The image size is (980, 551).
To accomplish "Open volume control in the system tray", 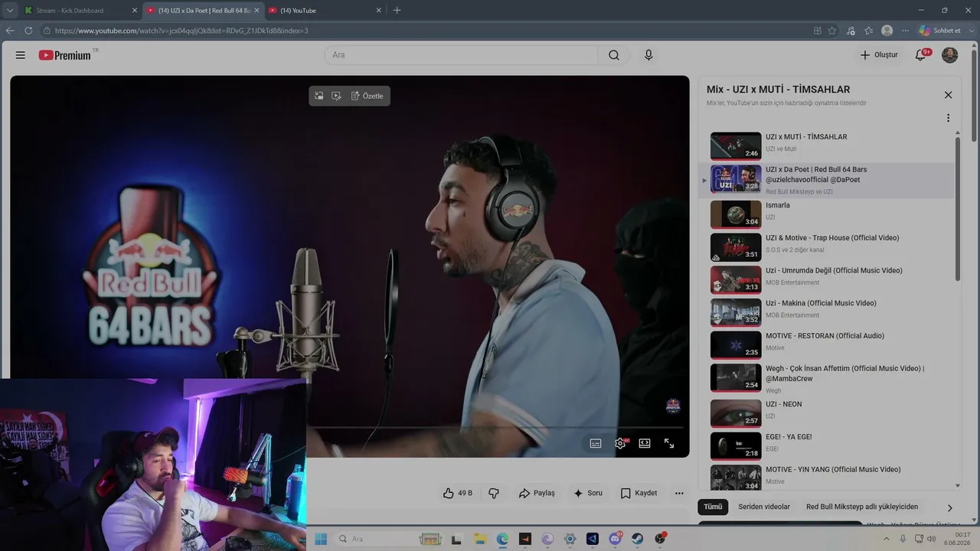I will click(931, 539).
